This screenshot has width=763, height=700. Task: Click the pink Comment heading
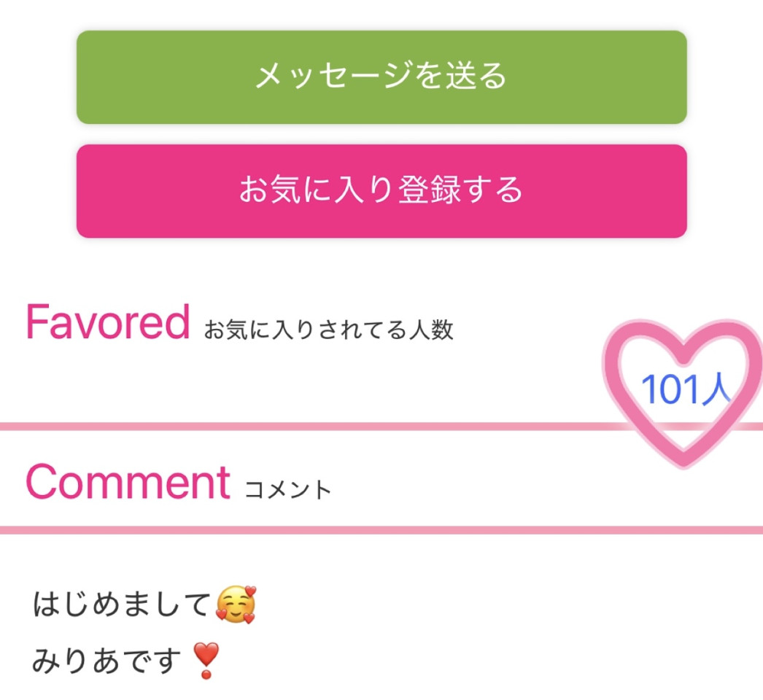[x=128, y=481]
